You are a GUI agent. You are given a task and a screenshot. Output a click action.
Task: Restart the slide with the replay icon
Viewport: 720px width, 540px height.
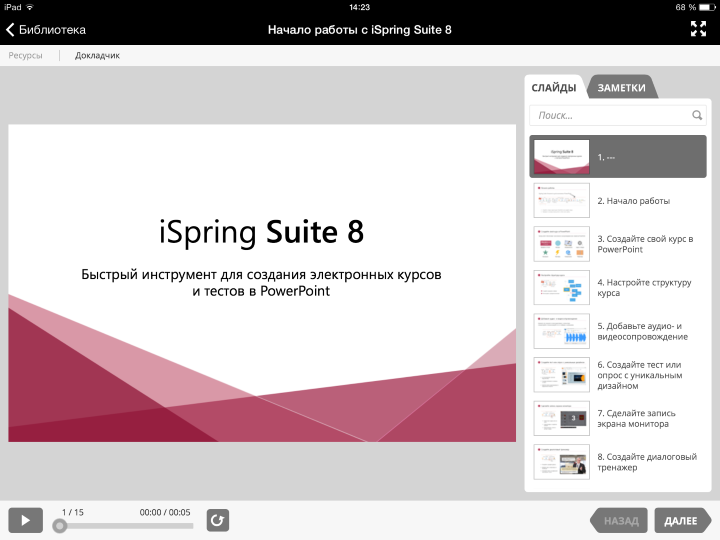pyautogui.click(x=218, y=520)
